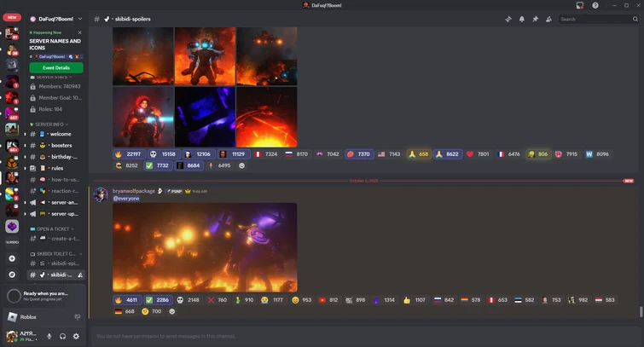The width and height of the screenshot is (644, 347).
Task: Toggle skull reaction with 15158 count
Action: 163,154
